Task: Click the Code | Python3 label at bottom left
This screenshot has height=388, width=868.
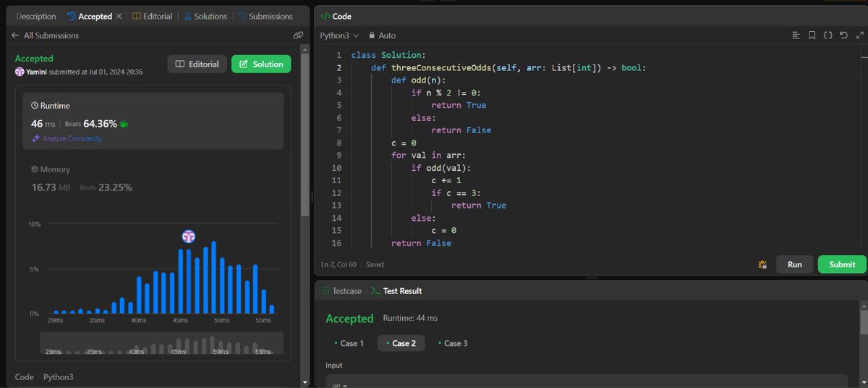Action: [44, 377]
